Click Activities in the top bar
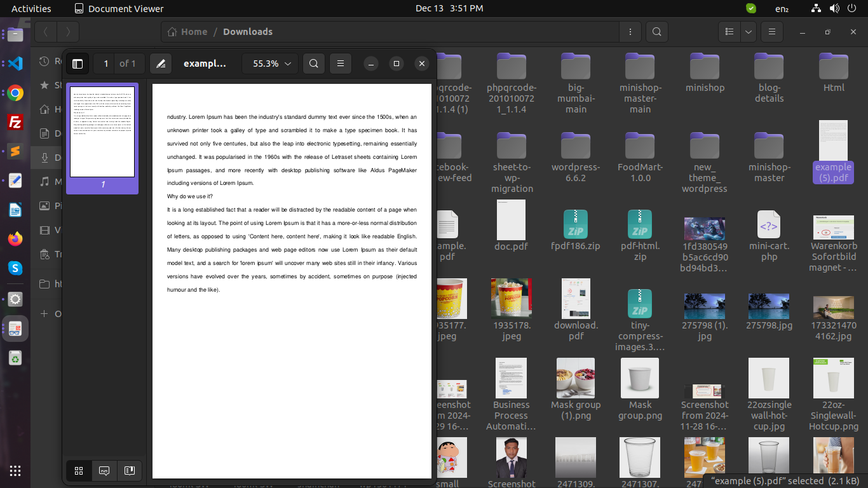 (31, 8)
